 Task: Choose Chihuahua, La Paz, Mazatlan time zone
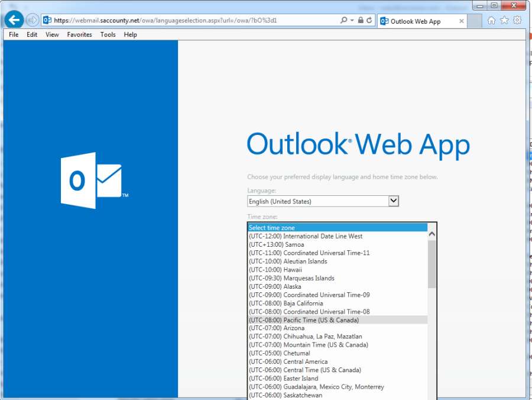(x=338, y=337)
